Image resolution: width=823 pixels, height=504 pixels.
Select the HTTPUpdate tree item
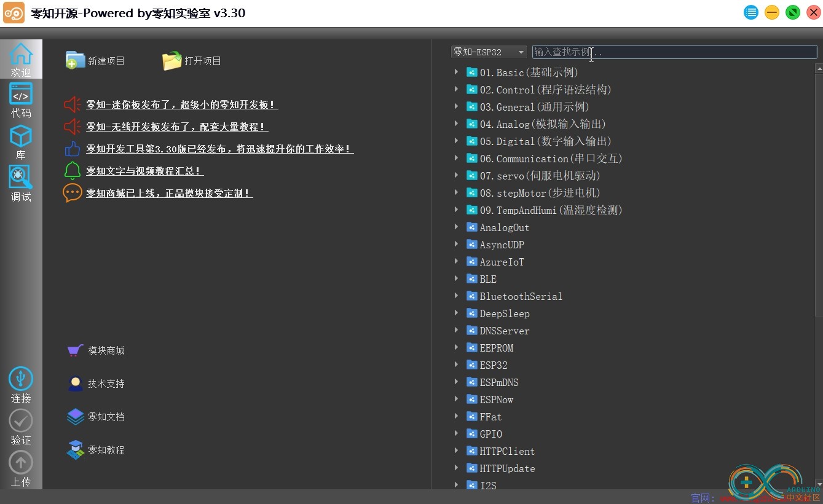pos(507,468)
